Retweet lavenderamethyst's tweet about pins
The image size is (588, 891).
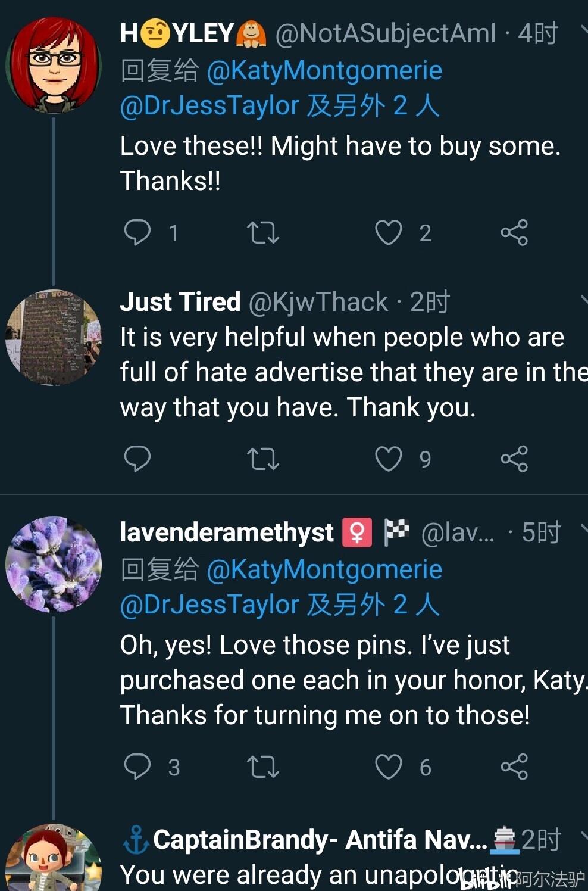(x=263, y=767)
